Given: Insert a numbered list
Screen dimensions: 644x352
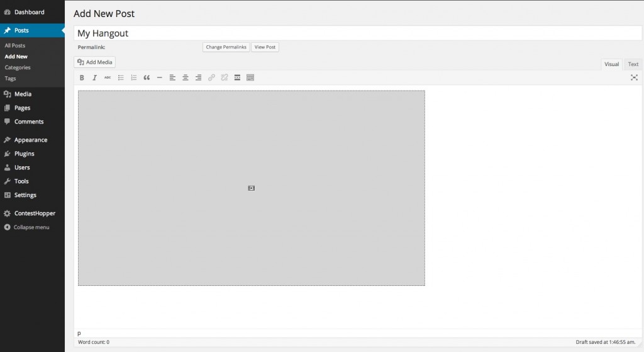Looking at the screenshot, I should [x=133, y=77].
